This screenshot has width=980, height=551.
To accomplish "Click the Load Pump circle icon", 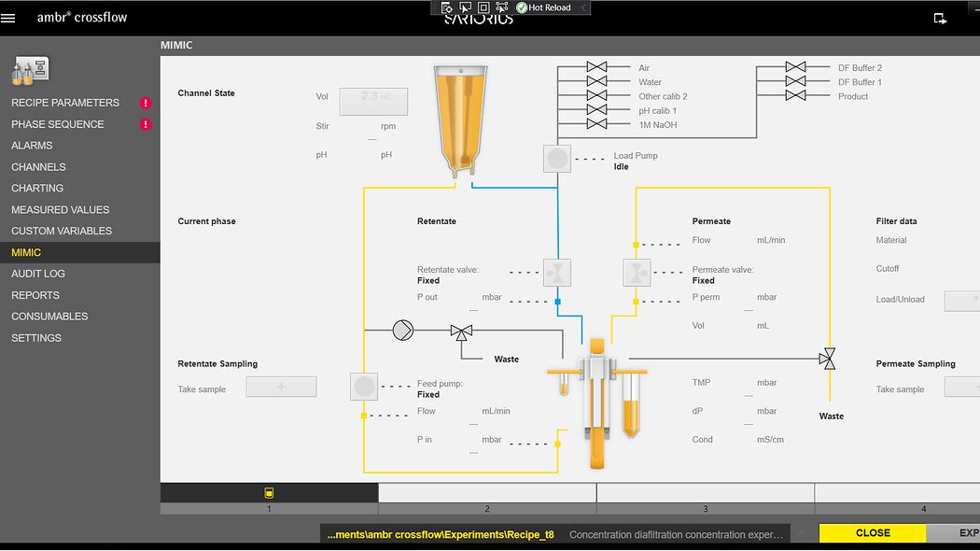I will click(x=556, y=158).
